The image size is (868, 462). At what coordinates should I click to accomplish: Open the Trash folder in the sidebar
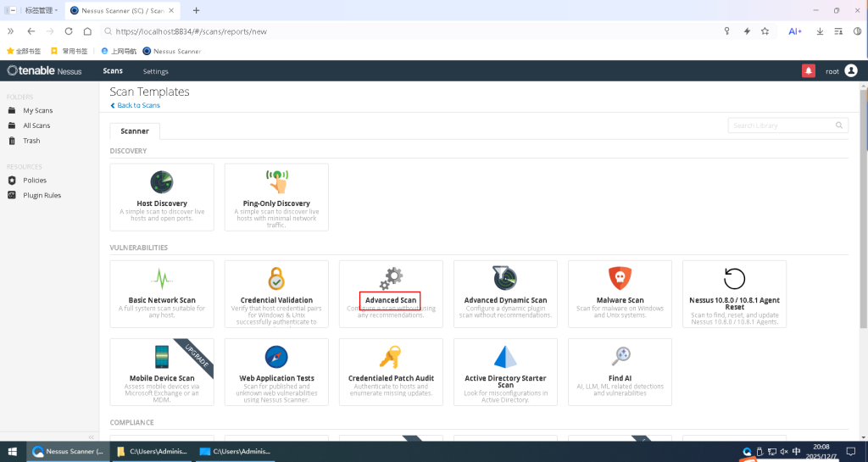point(31,141)
